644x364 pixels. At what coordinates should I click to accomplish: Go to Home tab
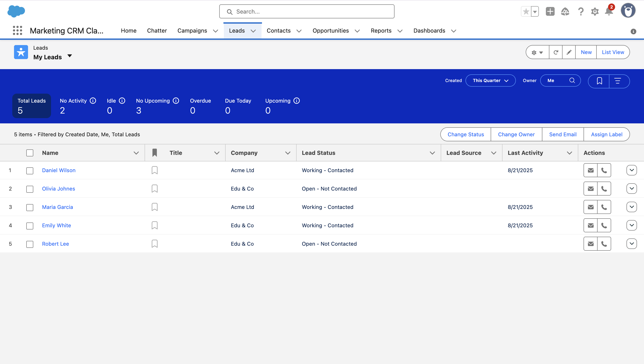[129, 30]
